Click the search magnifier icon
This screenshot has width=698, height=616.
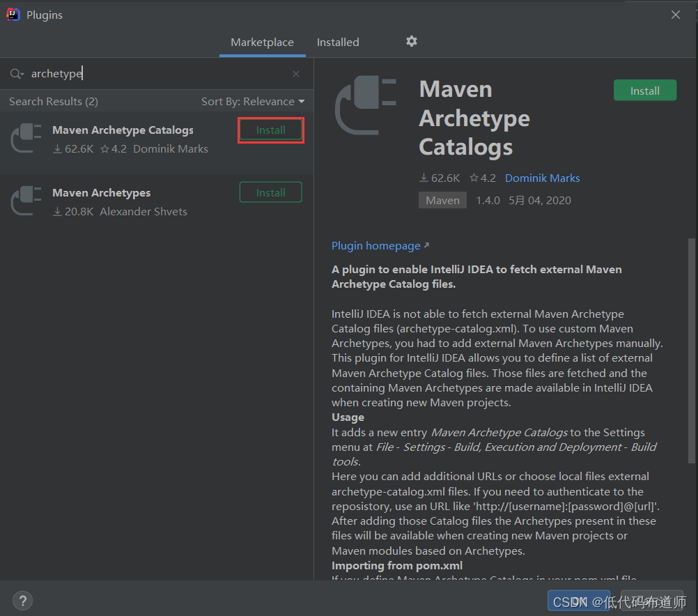tap(17, 73)
